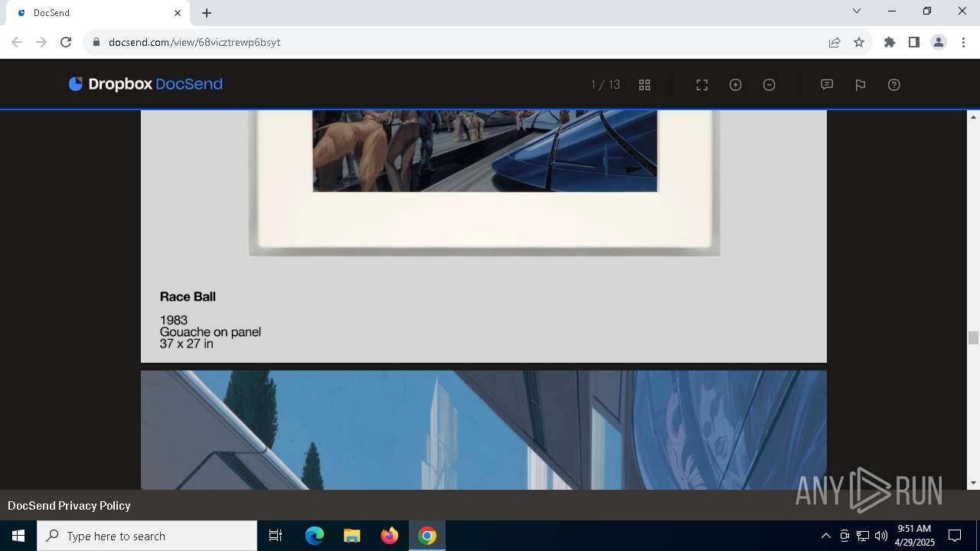This screenshot has height=551, width=980.
Task: Flag this document with the flag icon
Action: (861, 85)
